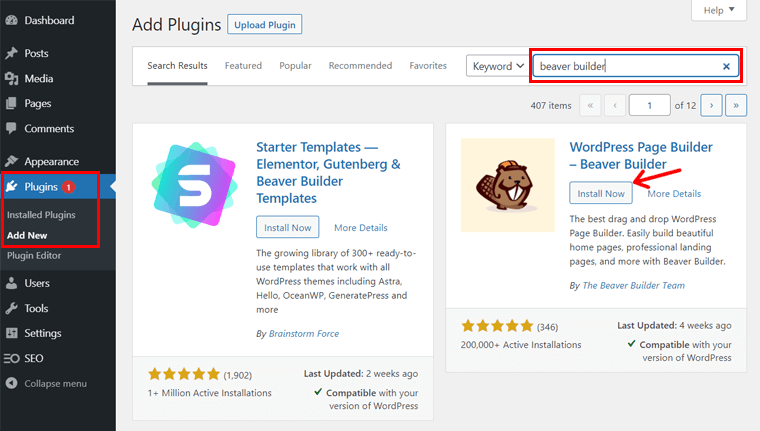Image resolution: width=760 pixels, height=431 pixels.
Task: Click the Upload Plugin button
Action: tap(264, 24)
